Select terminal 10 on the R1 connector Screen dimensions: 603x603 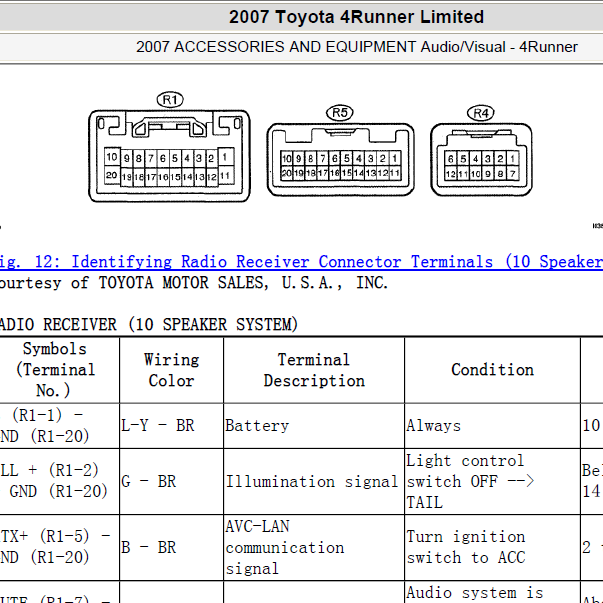tap(112, 157)
